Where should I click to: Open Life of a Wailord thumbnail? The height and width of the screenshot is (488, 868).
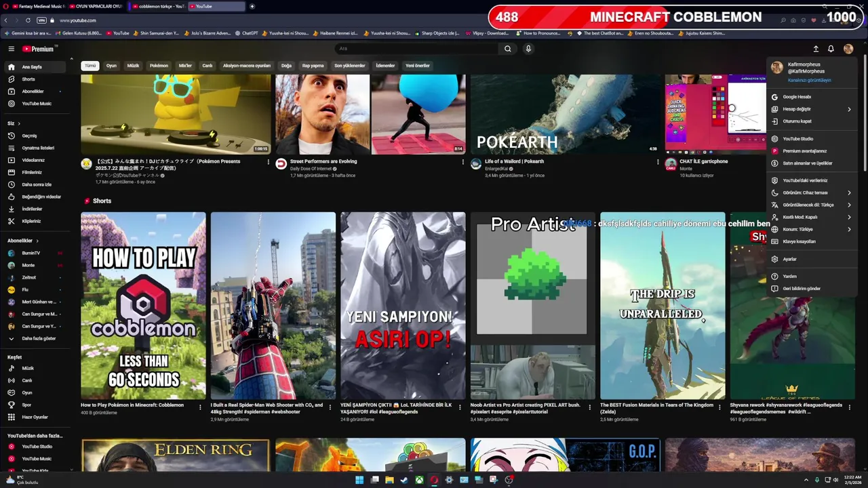565,114
